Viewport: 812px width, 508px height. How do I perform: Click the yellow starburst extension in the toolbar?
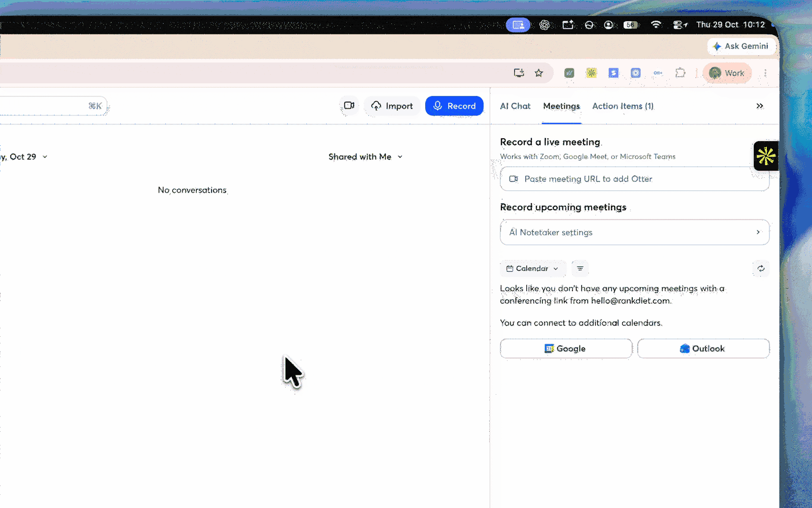coord(591,73)
